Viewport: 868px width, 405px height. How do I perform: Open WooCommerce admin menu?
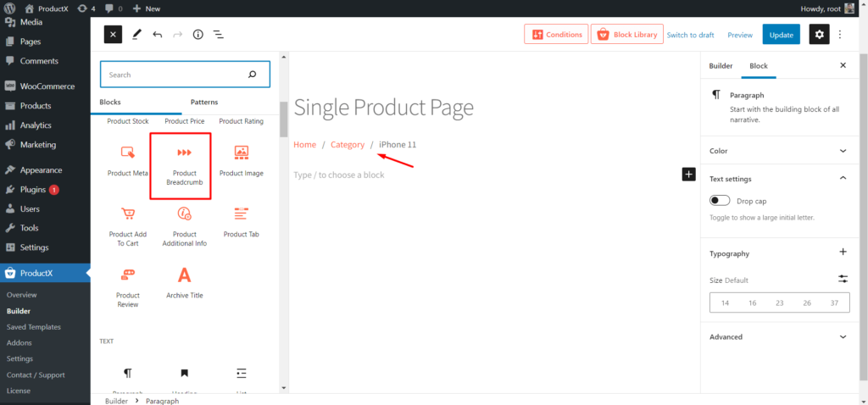tap(46, 86)
